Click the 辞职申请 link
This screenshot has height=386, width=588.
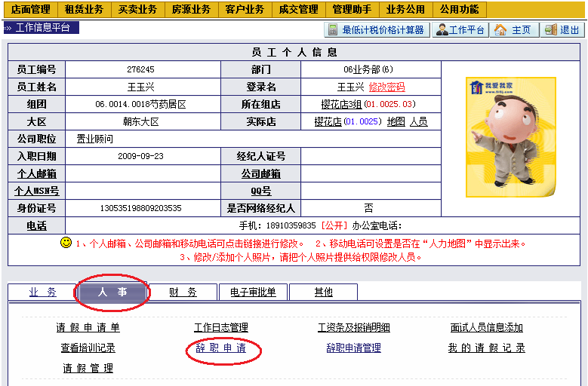pos(221,348)
